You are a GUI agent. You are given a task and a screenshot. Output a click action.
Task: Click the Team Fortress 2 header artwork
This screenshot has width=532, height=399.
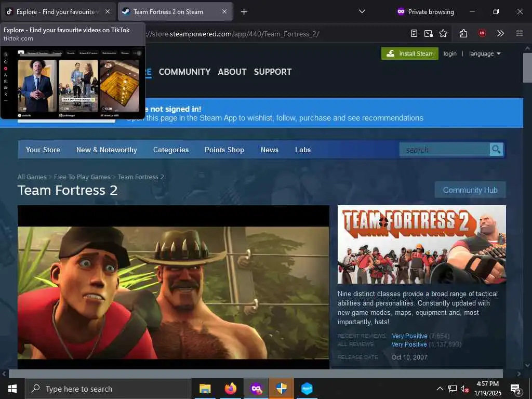tap(422, 244)
